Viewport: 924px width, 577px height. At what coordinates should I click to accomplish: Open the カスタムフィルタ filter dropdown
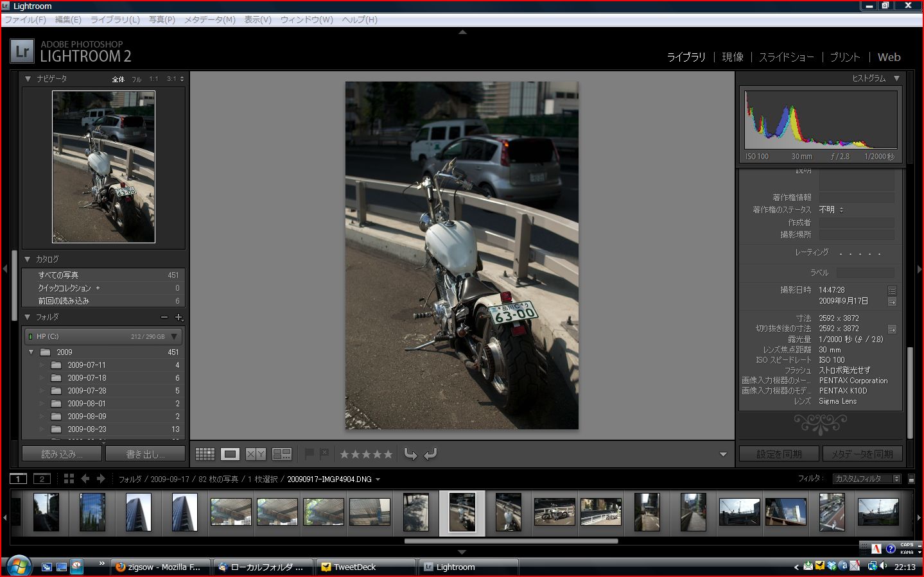click(867, 479)
